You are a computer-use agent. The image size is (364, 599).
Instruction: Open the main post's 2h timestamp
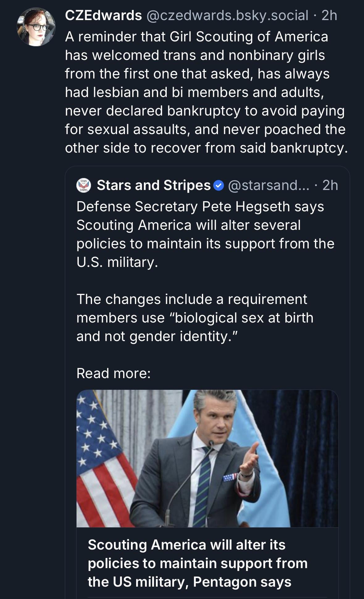[329, 15]
